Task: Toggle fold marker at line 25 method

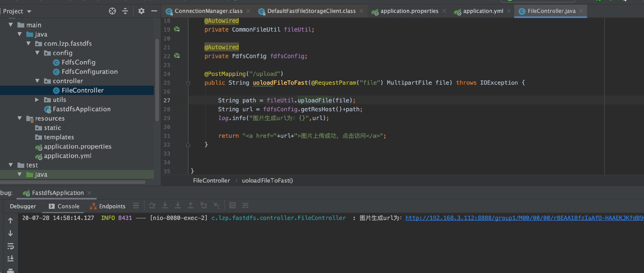Action: pos(188,83)
